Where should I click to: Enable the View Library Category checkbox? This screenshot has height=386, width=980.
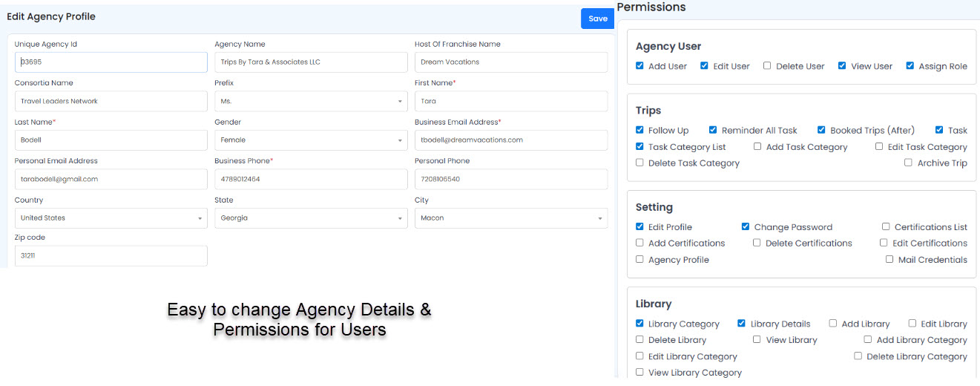(639, 373)
